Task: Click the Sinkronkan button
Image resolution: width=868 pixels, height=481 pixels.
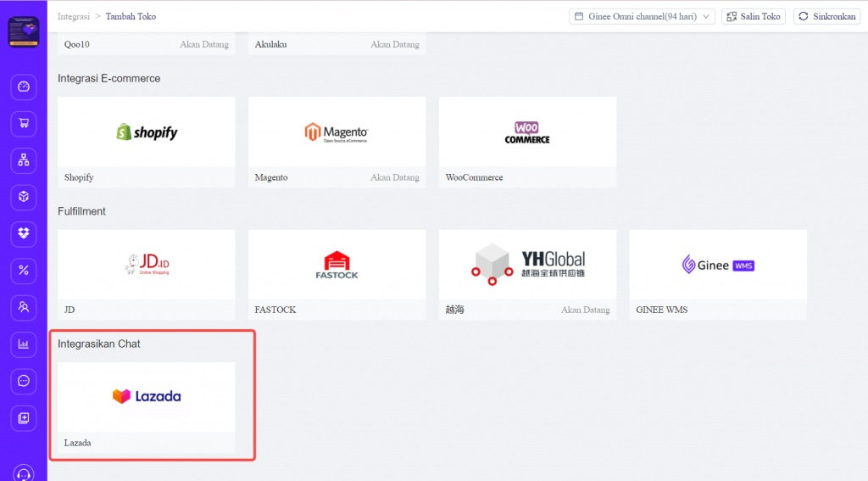Action: pyautogui.click(x=827, y=17)
